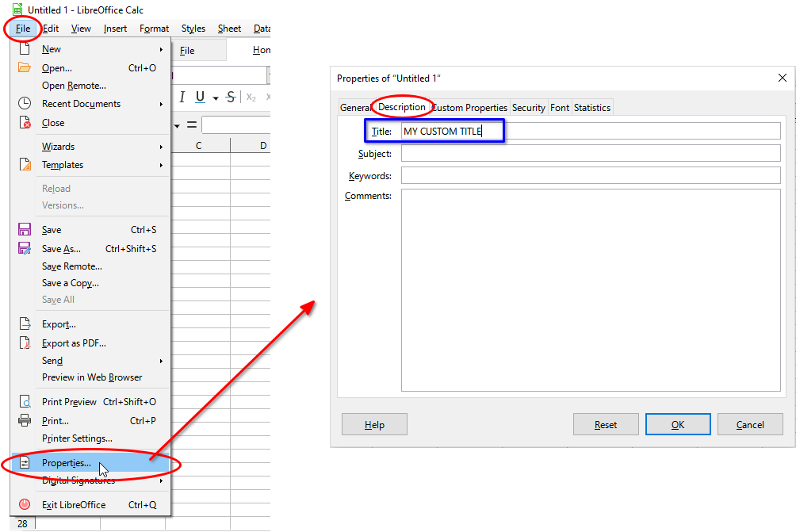This screenshot has height=532, width=796.
Task: Click the red Exit LibreOffice power icon
Action: click(25, 505)
